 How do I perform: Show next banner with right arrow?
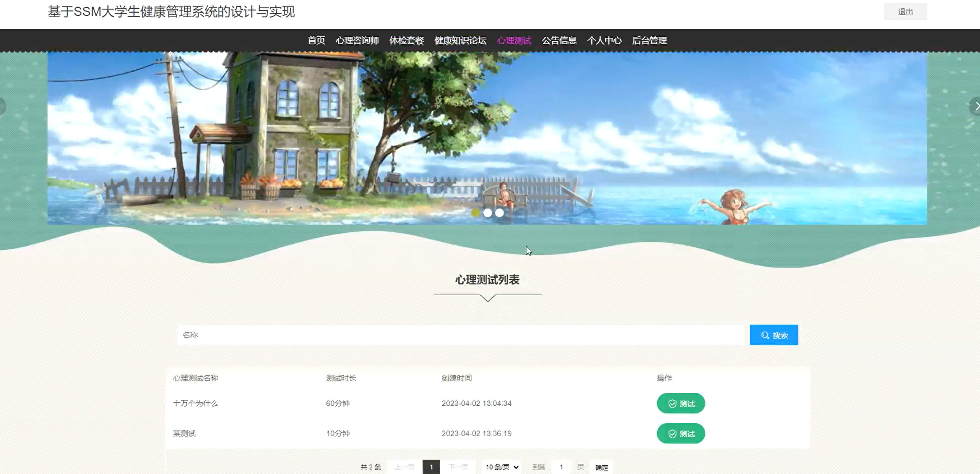pos(975,106)
